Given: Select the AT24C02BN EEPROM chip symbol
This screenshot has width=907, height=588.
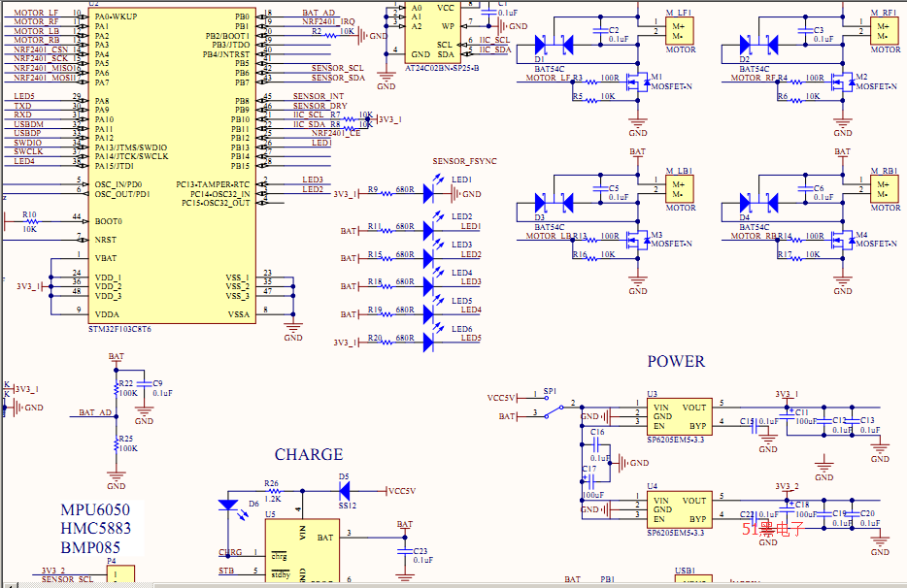Looking at the screenshot, I should pyautogui.click(x=431, y=32).
